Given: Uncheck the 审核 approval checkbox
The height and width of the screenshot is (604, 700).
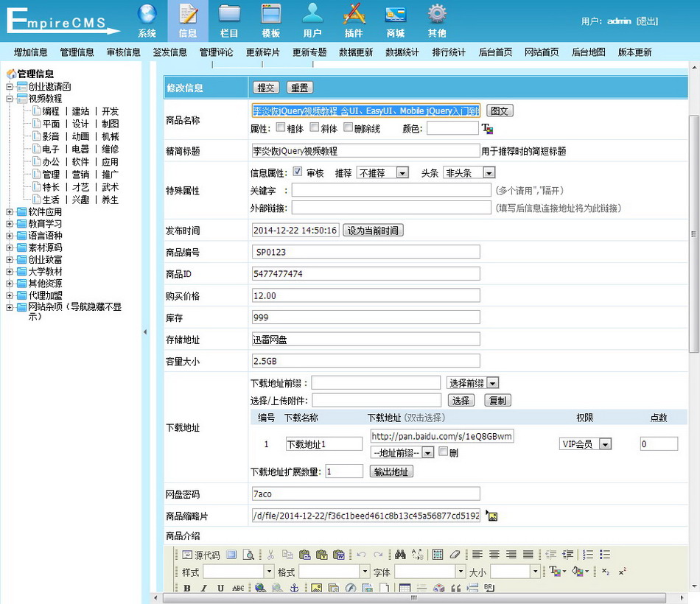Looking at the screenshot, I should 298,172.
